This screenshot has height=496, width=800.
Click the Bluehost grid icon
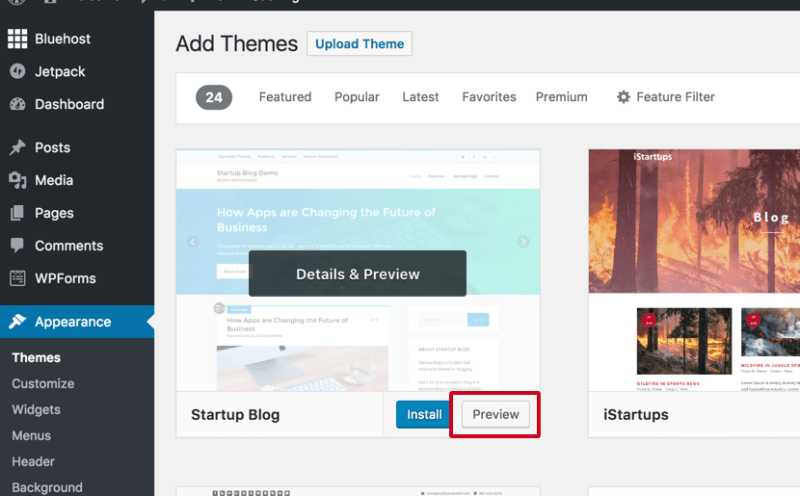17,39
